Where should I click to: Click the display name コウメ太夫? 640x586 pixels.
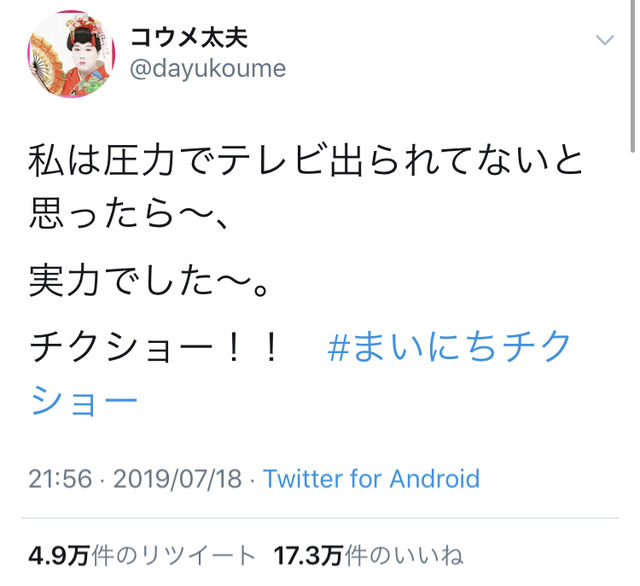[x=189, y=38]
